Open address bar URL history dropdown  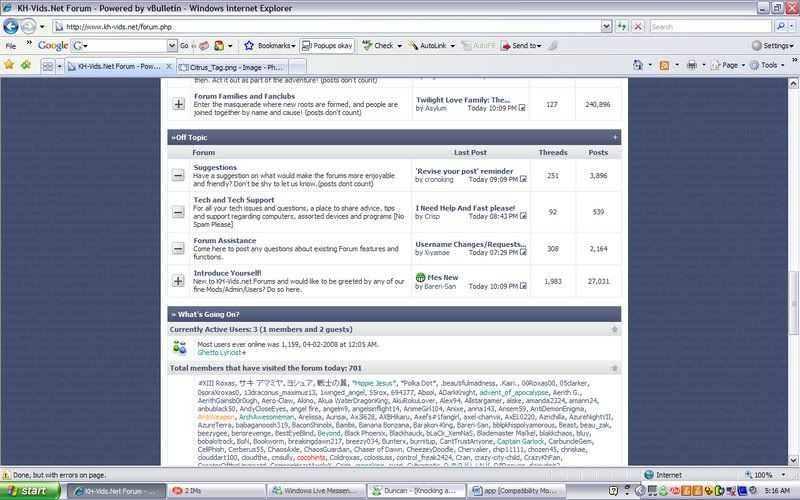coord(606,27)
